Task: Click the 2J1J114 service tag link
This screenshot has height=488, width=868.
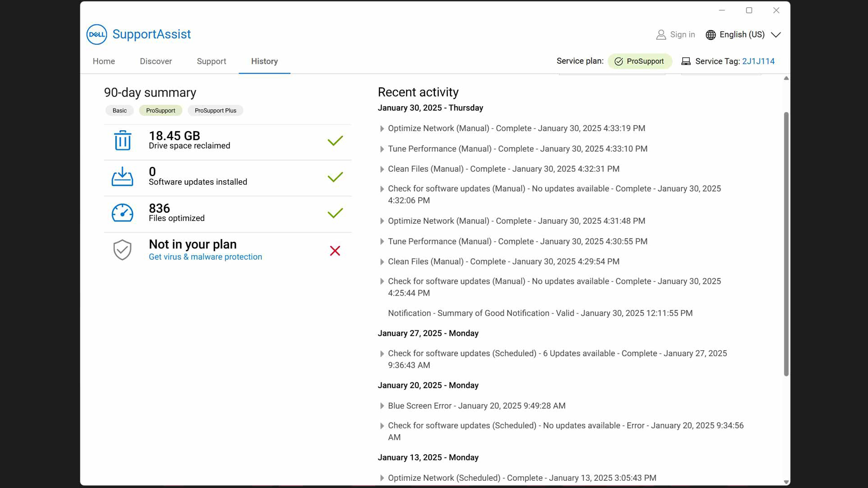Action: pos(758,61)
